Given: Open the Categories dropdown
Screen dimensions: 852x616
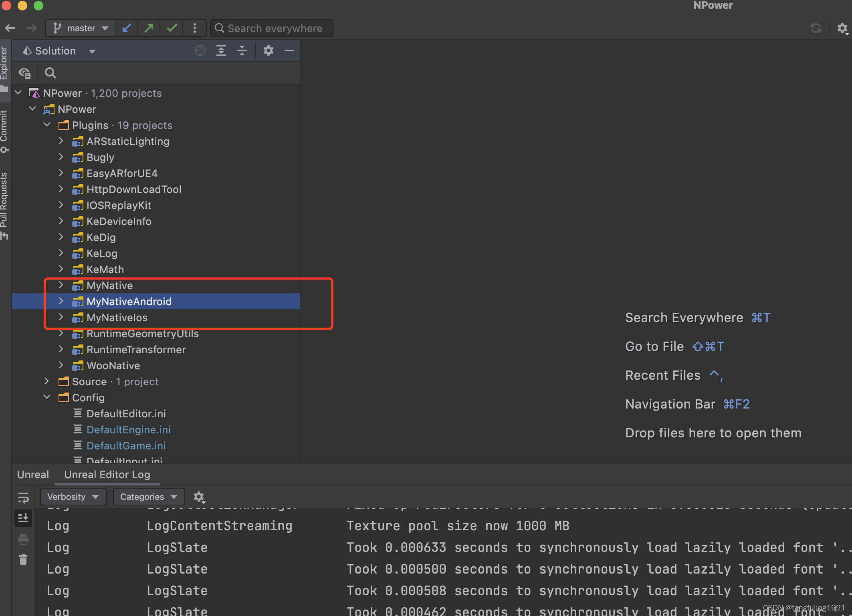Looking at the screenshot, I should pos(149,497).
